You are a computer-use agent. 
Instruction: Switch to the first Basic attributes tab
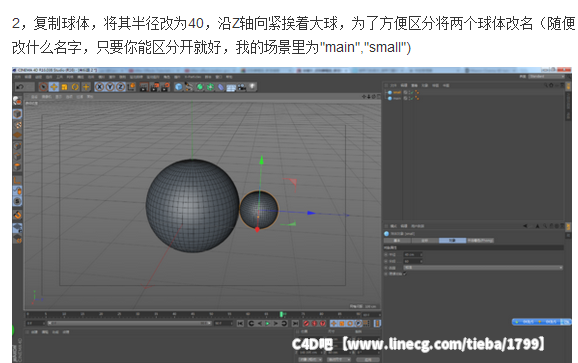pyautogui.click(x=397, y=240)
